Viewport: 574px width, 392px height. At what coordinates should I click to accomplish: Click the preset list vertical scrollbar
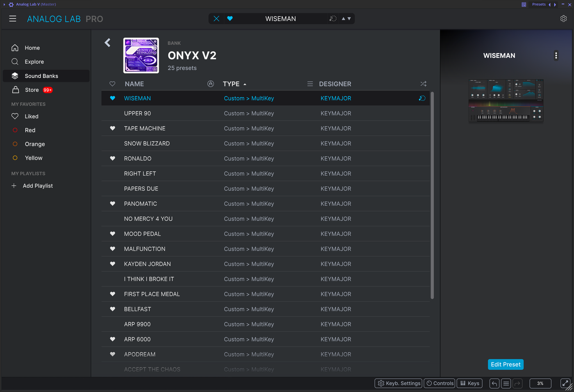[x=432, y=196]
